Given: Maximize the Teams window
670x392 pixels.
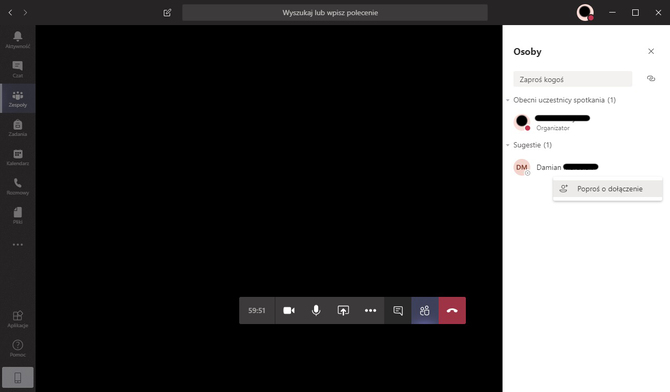Looking at the screenshot, I should click(635, 13).
